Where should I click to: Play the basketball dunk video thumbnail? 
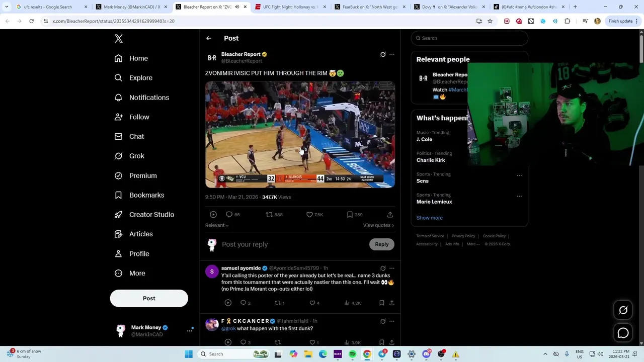(300, 135)
